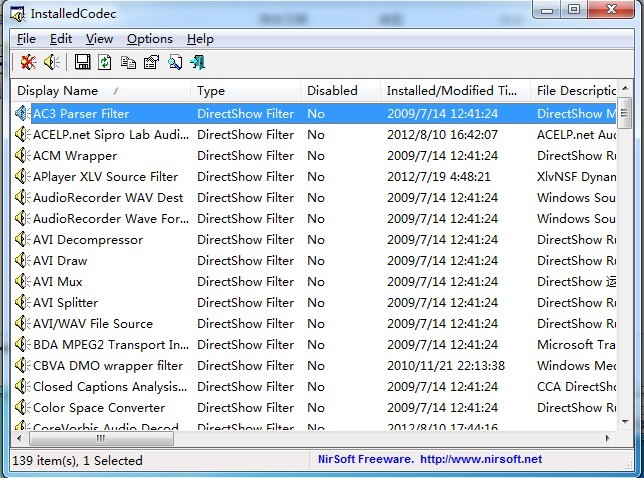Select the Color Space Converter row
Screen dimensions: 644x478
point(99,408)
